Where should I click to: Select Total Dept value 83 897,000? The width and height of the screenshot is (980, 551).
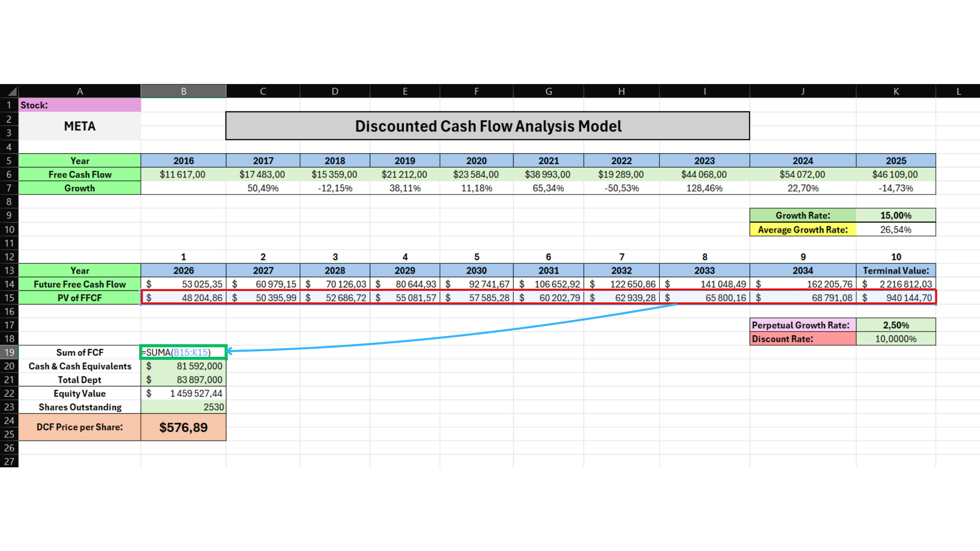[x=183, y=380]
